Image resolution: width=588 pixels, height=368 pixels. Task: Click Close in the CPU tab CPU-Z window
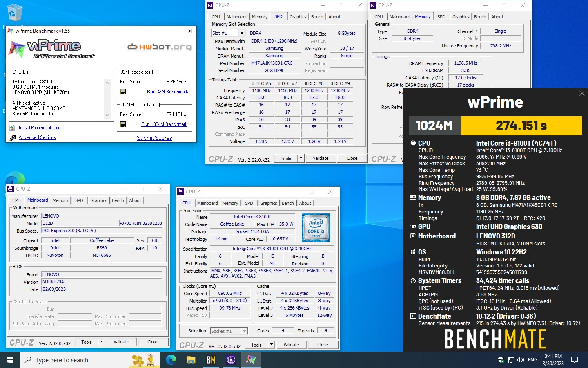pos(323,345)
